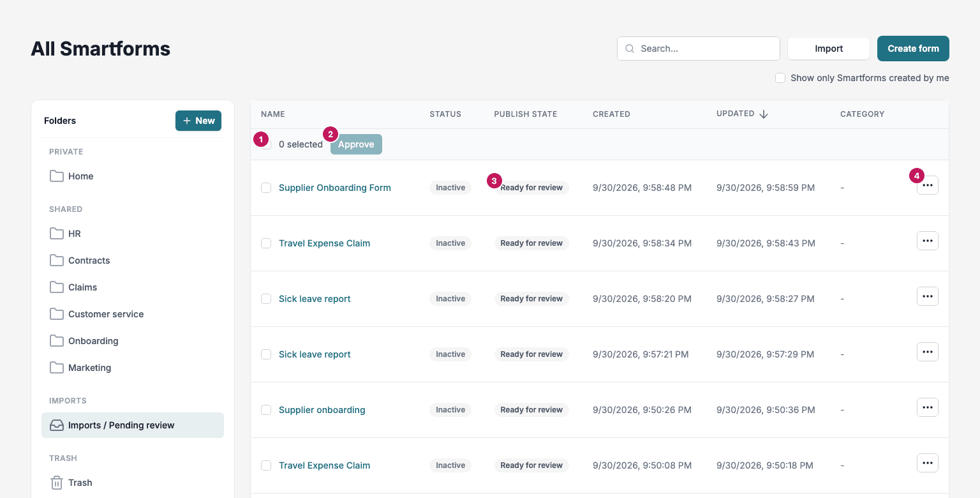
Task: Click the Approve button
Action: click(x=356, y=144)
